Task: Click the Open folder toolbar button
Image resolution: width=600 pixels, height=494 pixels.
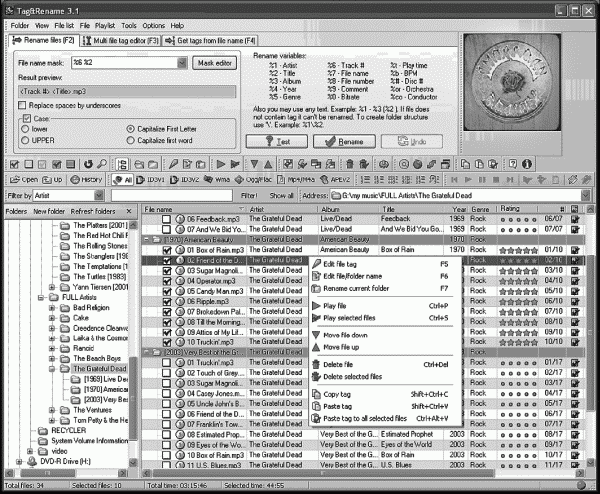Action: pos(23,179)
